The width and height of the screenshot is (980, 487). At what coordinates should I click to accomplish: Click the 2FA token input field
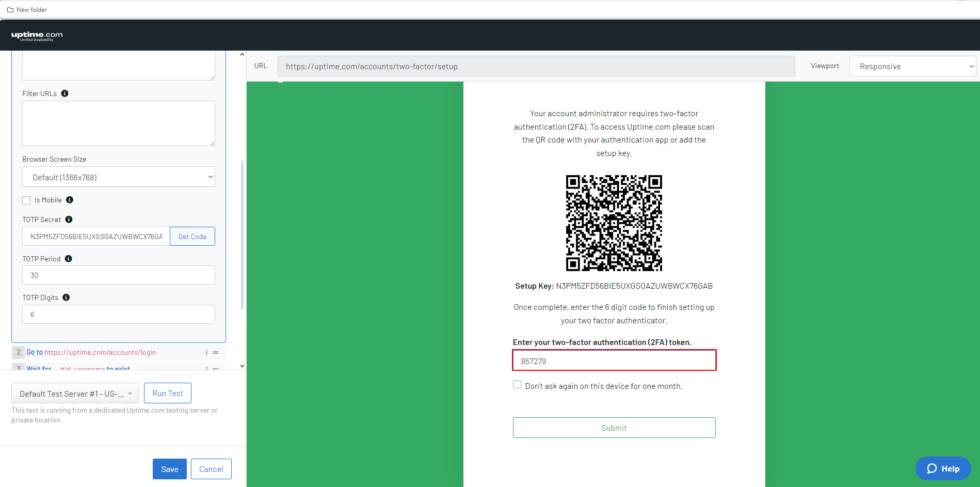[x=614, y=360]
